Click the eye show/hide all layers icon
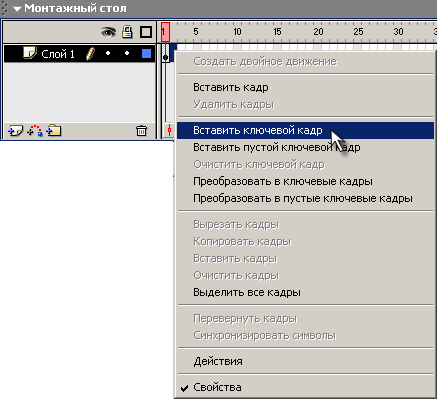The width and height of the screenshot is (437, 399). pos(109,32)
